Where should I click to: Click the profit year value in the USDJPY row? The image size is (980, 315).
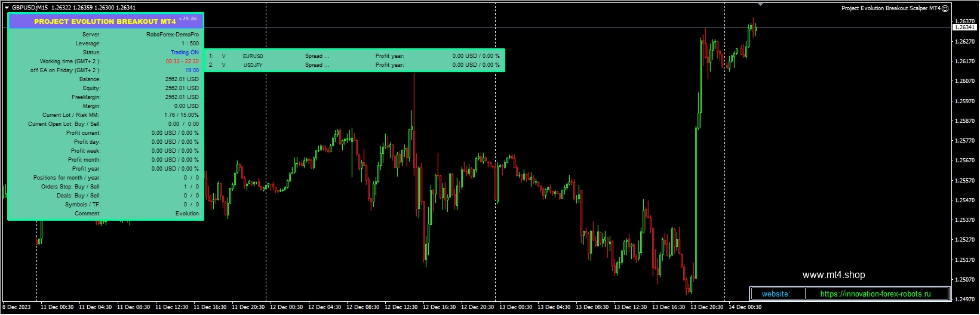click(476, 65)
